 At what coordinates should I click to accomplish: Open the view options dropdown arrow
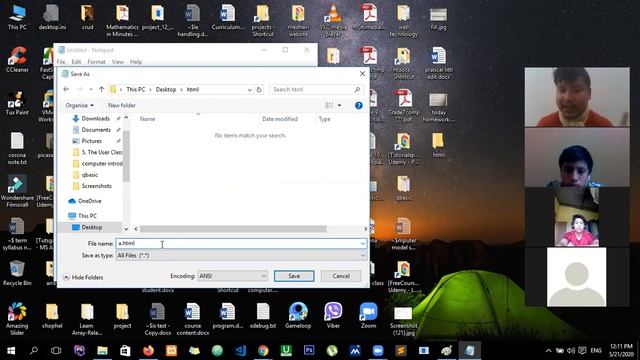[339, 106]
